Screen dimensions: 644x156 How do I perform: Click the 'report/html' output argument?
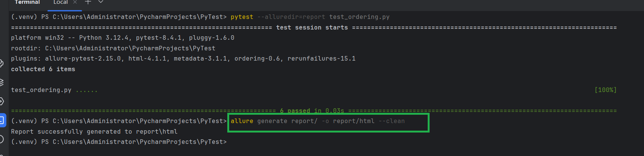(x=353, y=121)
